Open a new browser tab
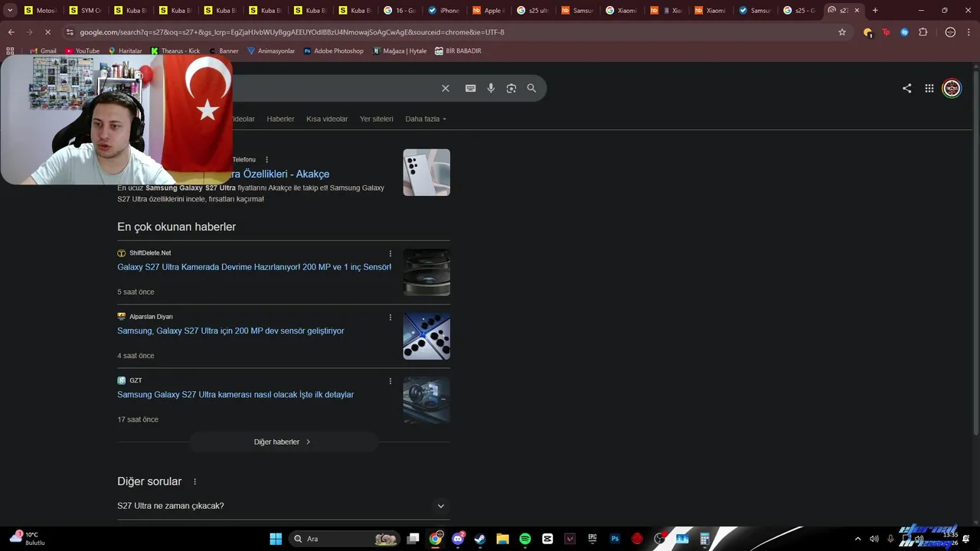 coord(875,11)
